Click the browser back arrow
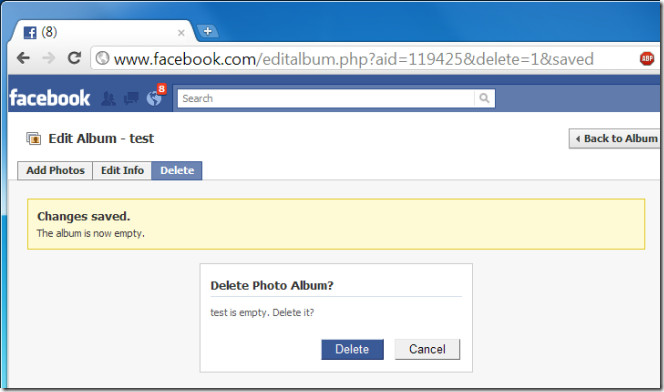The height and width of the screenshot is (392, 664). tap(23, 58)
